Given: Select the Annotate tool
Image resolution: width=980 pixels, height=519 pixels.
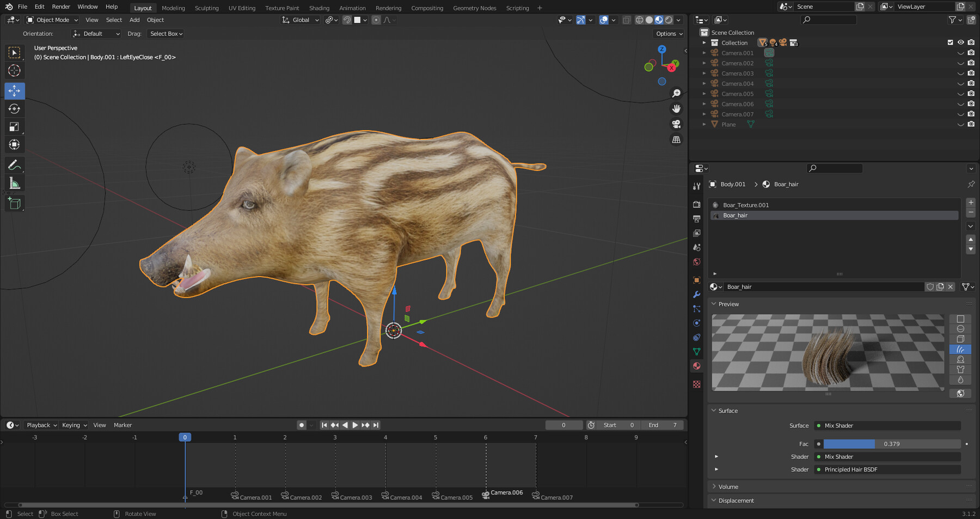Looking at the screenshot, I should tap(15, 164).
